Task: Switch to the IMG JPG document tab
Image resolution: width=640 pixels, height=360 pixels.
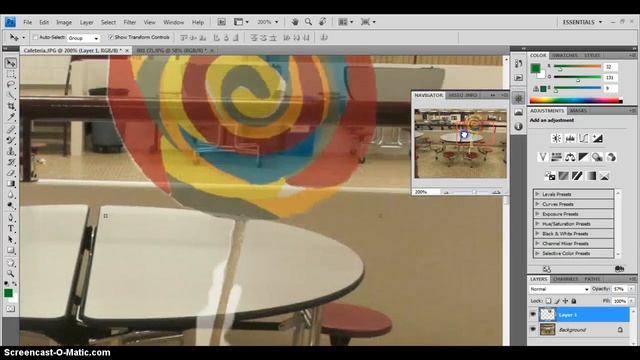Action: [171, 50]
